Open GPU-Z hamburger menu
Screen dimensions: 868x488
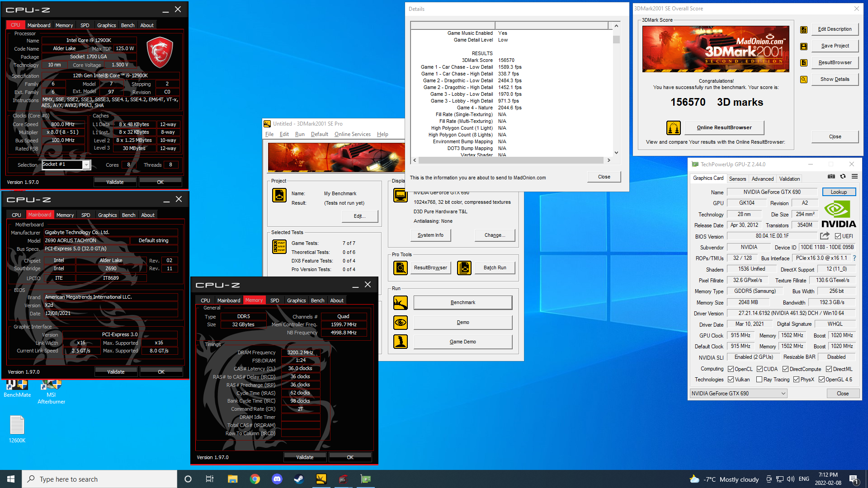coord(854,177)
